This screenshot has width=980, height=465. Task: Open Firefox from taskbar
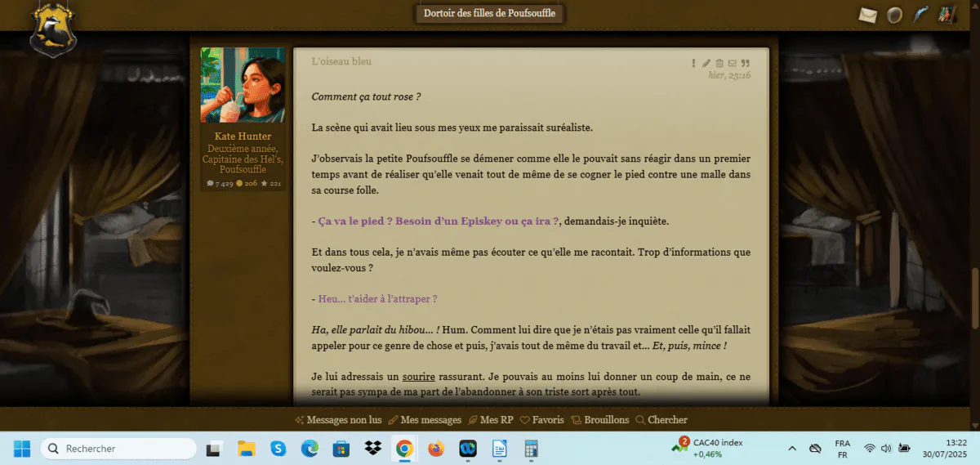pos(436,448)
